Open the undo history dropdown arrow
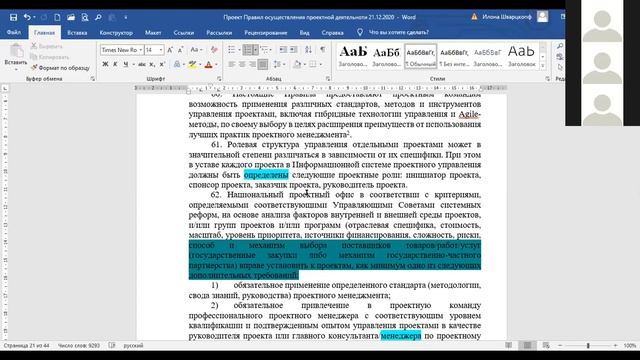Image resolution: width=640 pixels, height=360 pixels. 34,17
